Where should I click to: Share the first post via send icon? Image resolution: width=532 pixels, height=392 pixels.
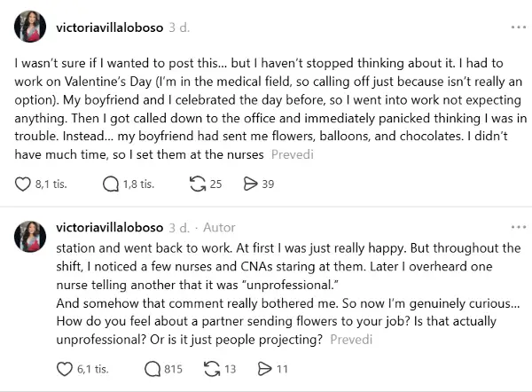(x=251, y=184)
